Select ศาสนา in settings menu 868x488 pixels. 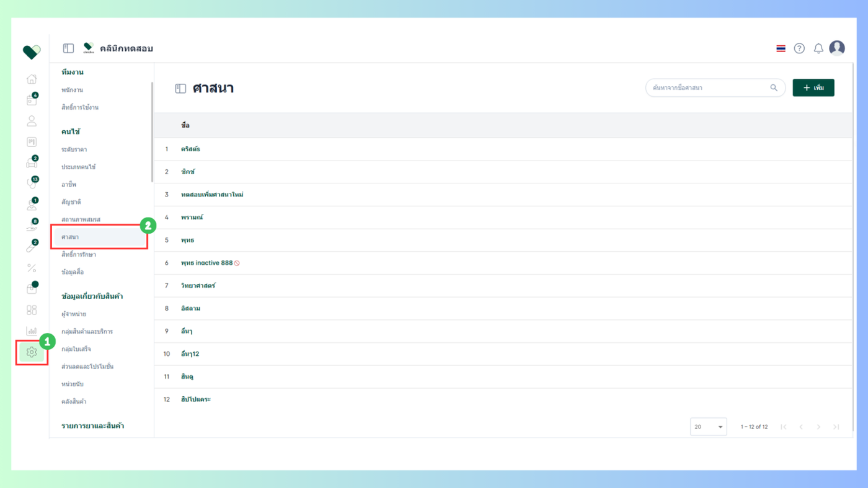(99, 237)
